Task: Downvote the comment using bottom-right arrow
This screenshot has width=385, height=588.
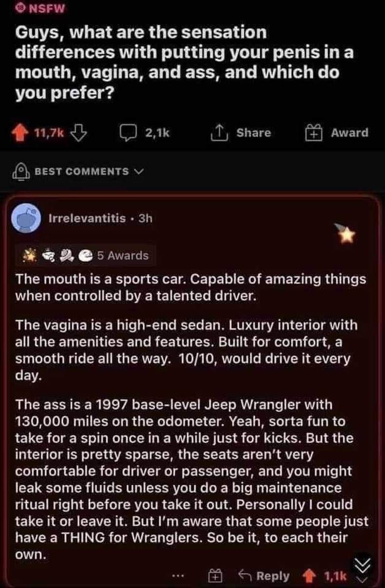Action: click(361, 580)
